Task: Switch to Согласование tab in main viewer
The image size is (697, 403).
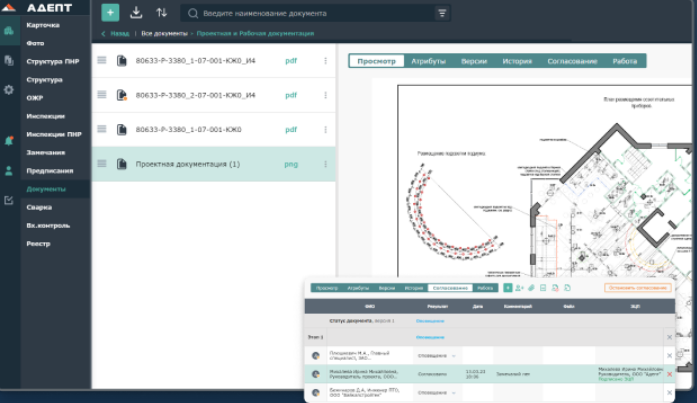Action: point(572,61)
